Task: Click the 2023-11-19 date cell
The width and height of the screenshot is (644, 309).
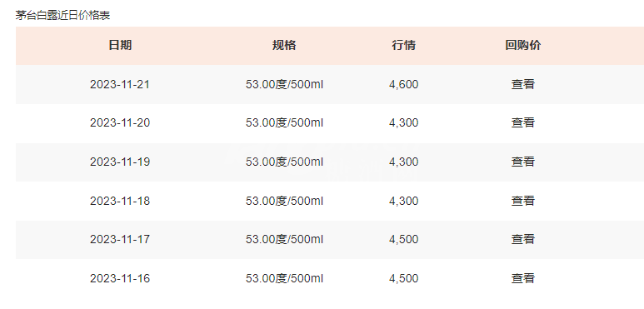Action: (x=120, y=162)
